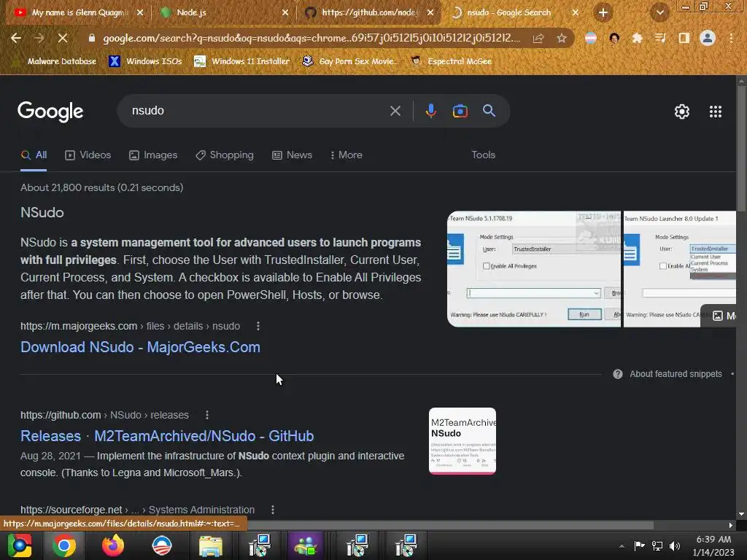The image size is (747, 560).
Task: Show News results
Action: [292, 155]
